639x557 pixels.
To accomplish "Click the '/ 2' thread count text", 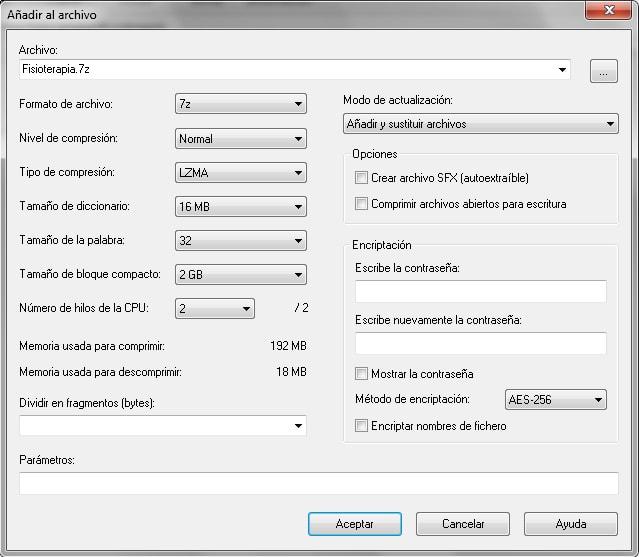I will click(301, 308).
